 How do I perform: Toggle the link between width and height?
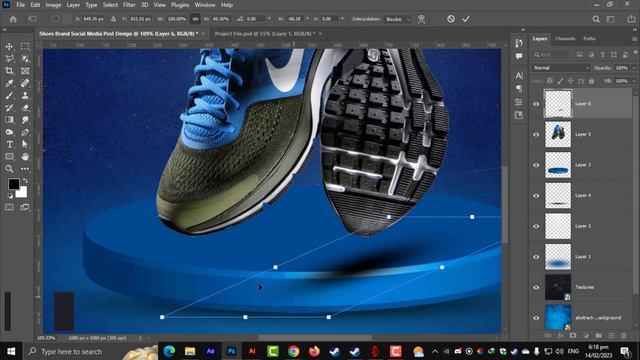point(196,19)
